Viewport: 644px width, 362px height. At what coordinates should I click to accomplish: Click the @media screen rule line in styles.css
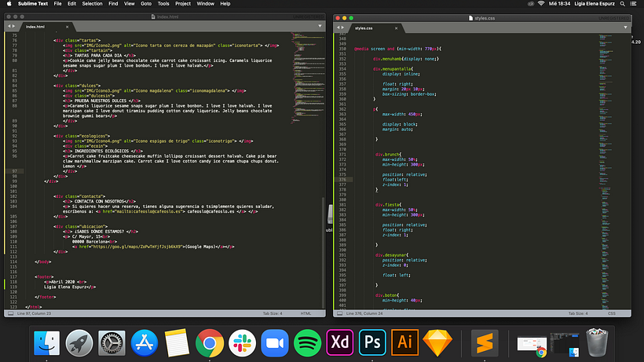397,49
